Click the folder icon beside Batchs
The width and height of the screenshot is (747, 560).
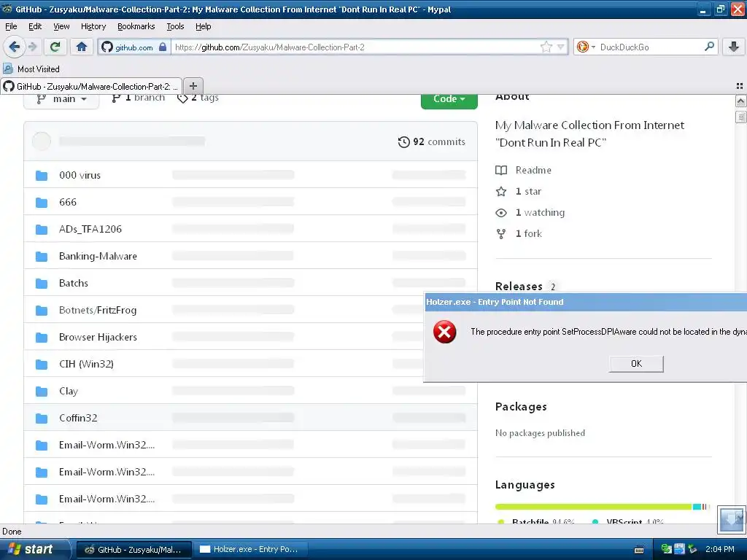(x=42, y=284)
